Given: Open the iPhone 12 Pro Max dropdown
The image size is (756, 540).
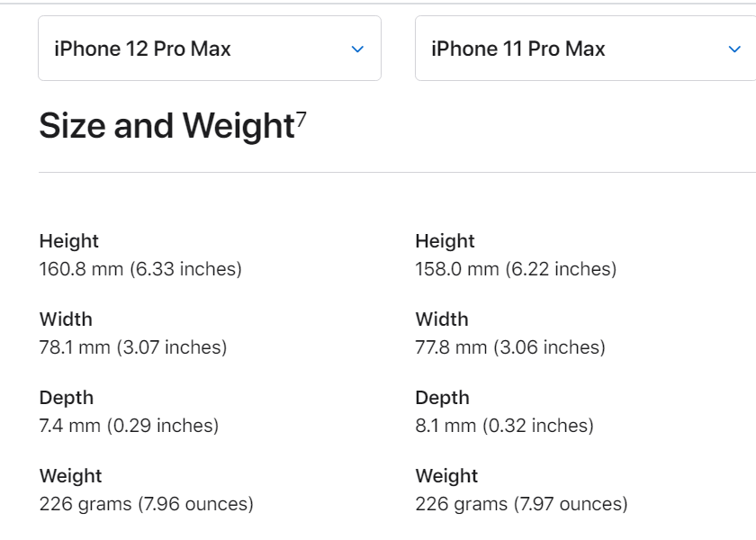Looking at the screenshot, I should (x=209, y=49).
